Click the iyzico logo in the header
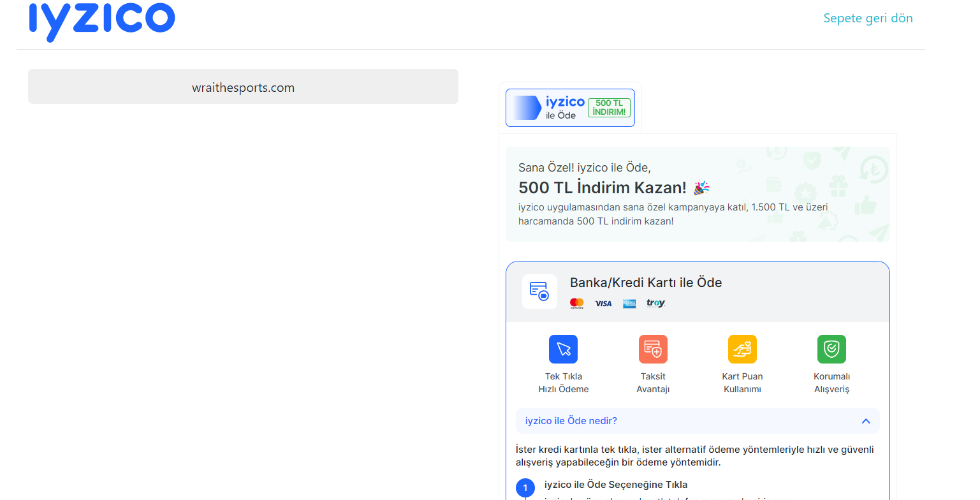The height and width of the screenshot is (500, 980). point(102,21)
